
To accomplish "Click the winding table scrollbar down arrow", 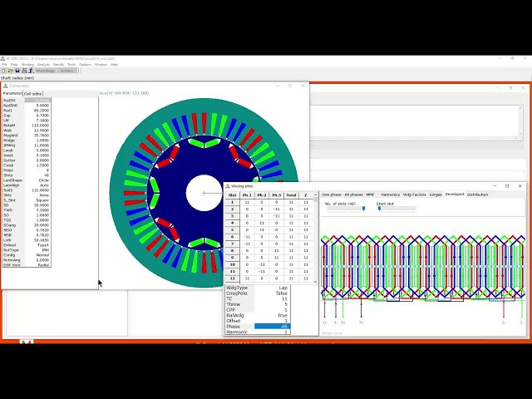I will click(315, 281).
